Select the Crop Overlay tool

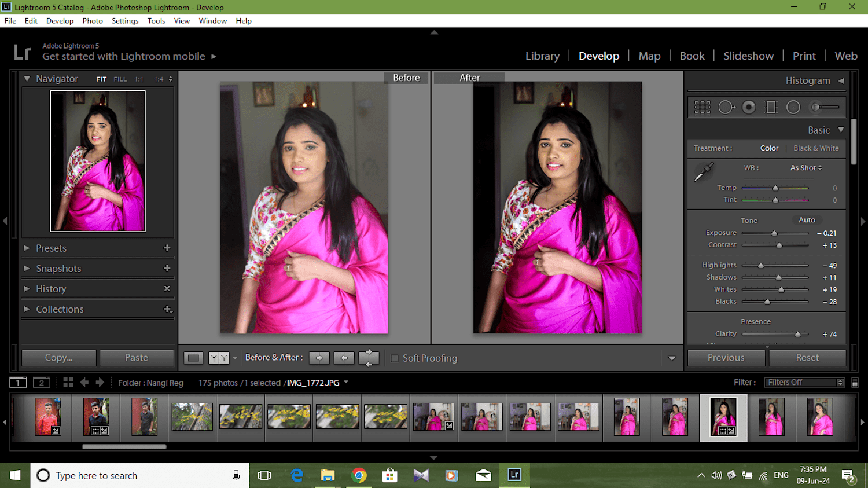703,107
